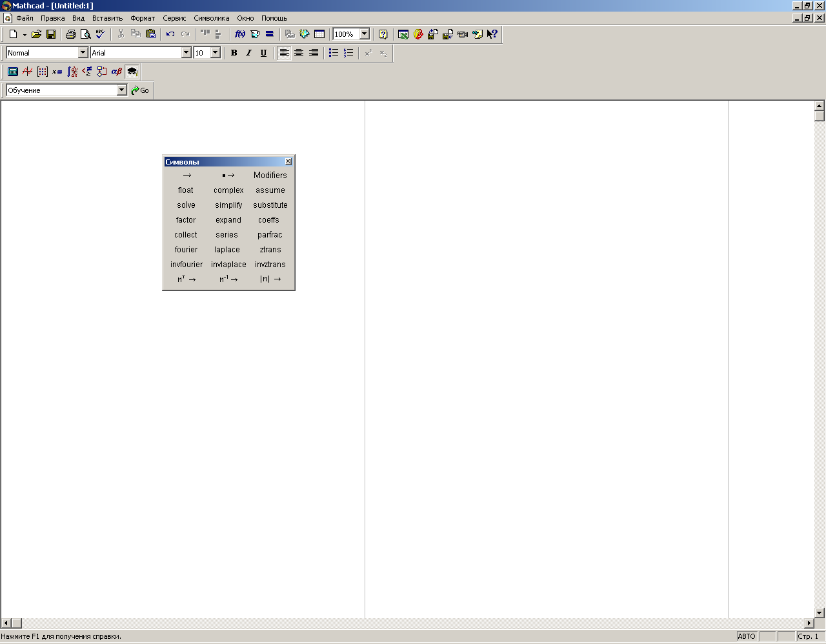Click the Paste clipboard icon
The image size is (826, 644).
click(x=150, y=34)
